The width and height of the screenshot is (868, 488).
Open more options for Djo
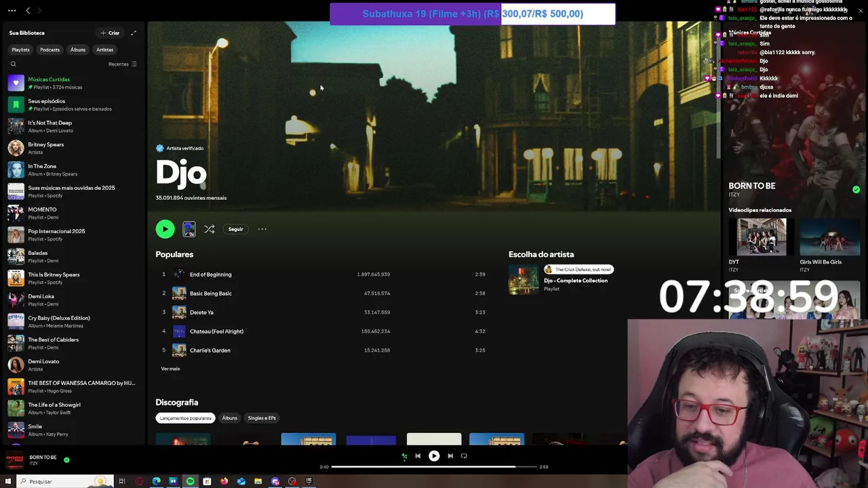click(x=262, y=229)
